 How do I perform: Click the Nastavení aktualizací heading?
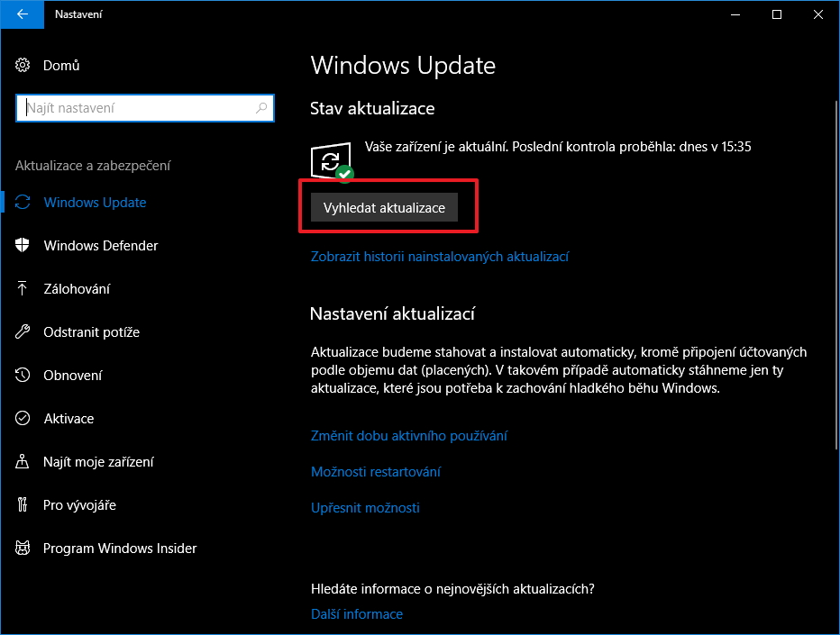point(392,313)
